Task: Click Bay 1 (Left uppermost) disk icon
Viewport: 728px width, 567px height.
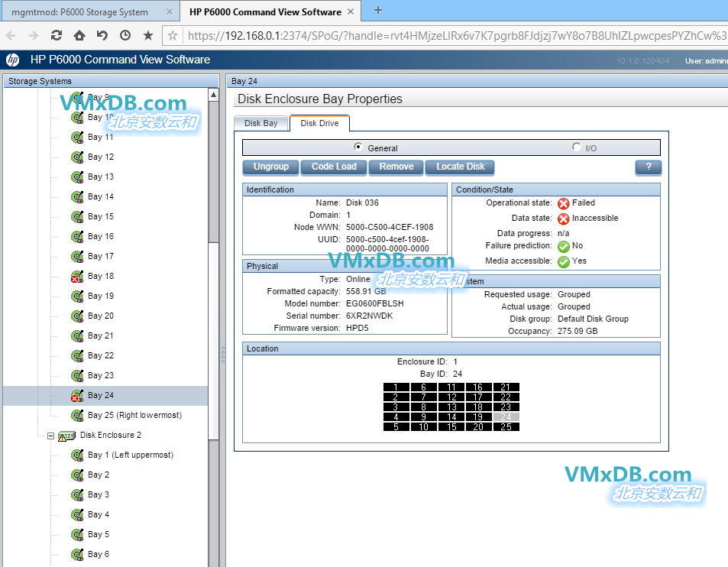Action: (77, 455)
